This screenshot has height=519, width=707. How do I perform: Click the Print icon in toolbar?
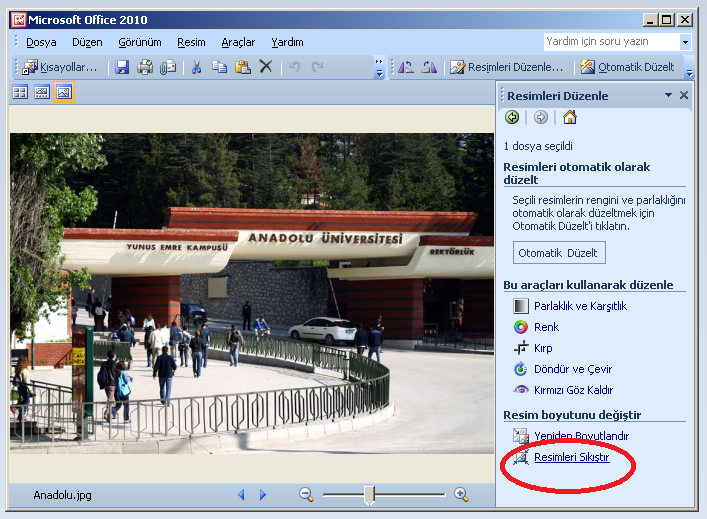(145, 67)
